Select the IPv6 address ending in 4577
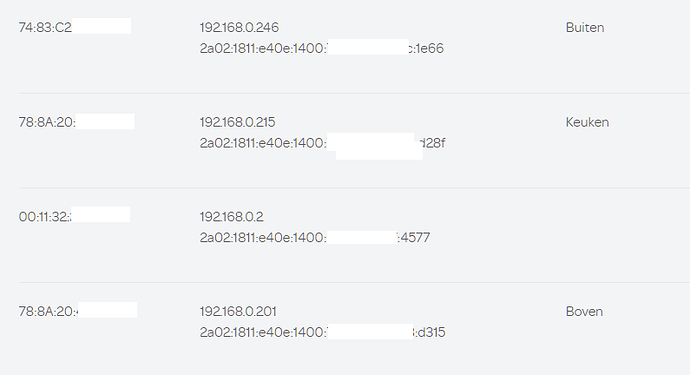 tap(315, 237)
